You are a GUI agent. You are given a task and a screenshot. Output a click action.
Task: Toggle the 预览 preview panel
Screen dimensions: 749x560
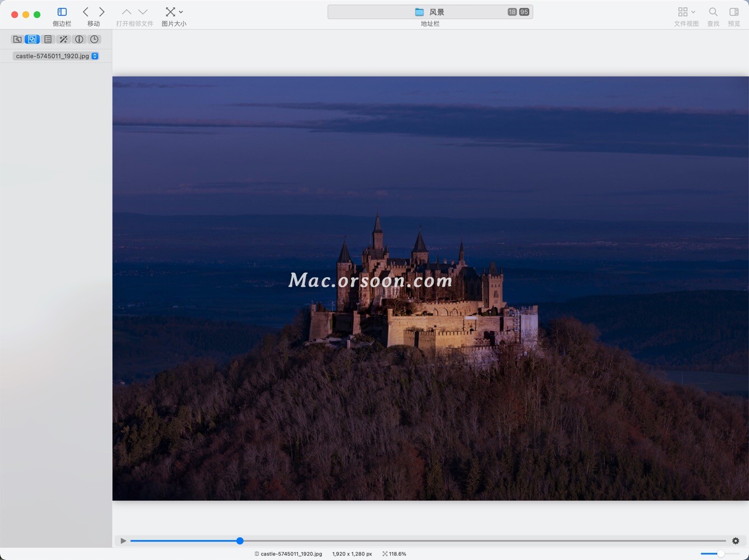tap(734, 12)
